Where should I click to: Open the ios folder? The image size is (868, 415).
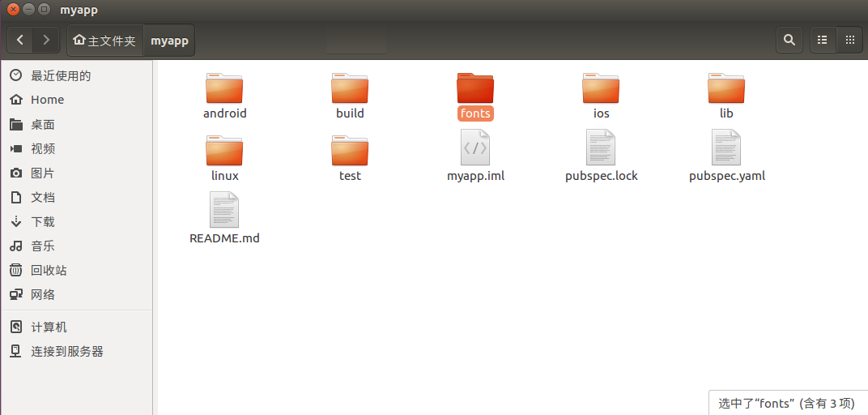(x=601, y=88)
